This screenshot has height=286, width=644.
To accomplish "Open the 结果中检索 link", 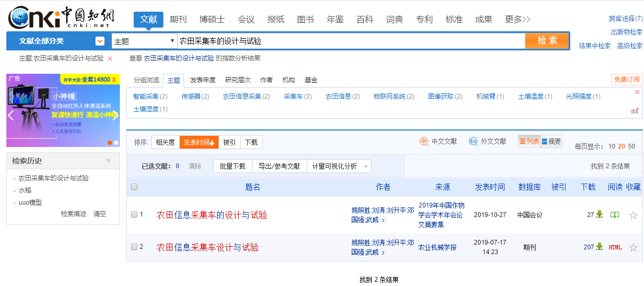I will (x=595, y=46).
